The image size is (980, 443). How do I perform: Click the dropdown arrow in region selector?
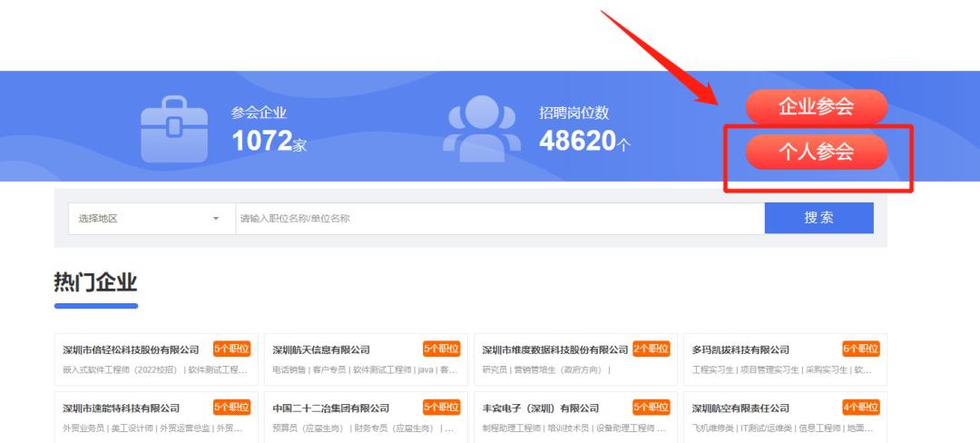(x=216, y=219)
